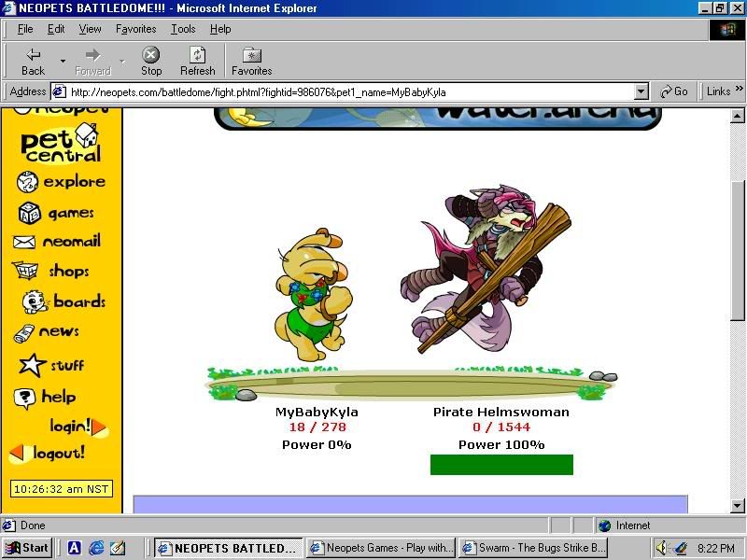The image size is (747, 560).
Task: Click the Power 0% label
Action: [317, 445]
